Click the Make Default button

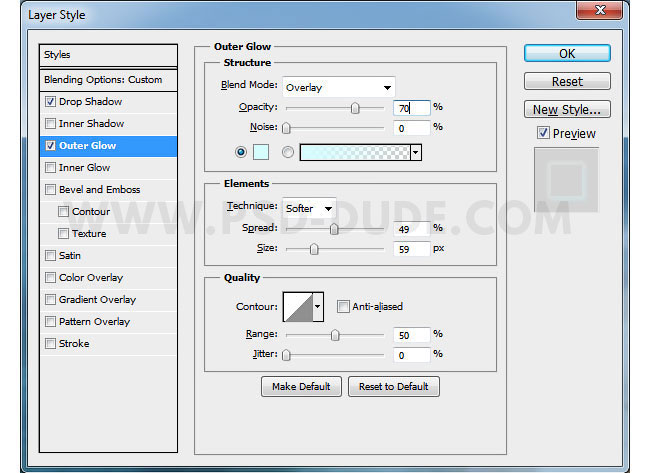[x=301, y=386]
